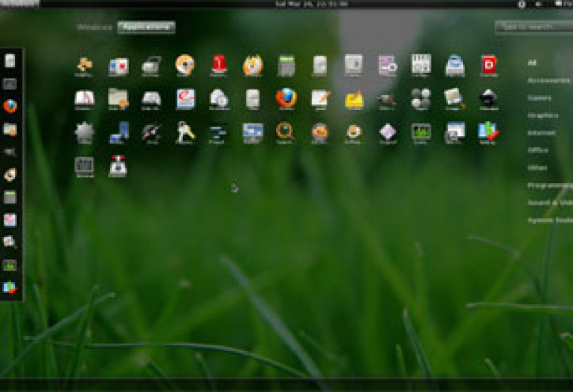Click the volume icon in top bar
Viewport: 573px width, 392px height.
(x=538, y=4)
